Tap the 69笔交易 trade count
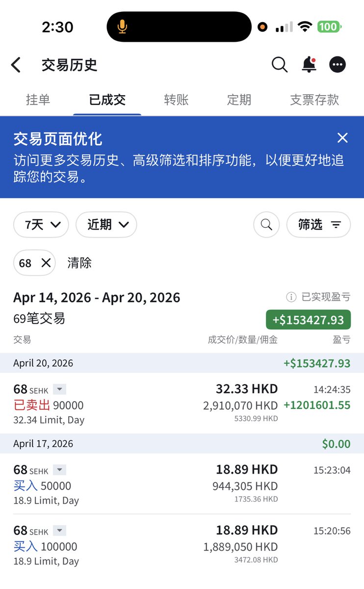Screen dimensions: 364x589 [39, 319]
